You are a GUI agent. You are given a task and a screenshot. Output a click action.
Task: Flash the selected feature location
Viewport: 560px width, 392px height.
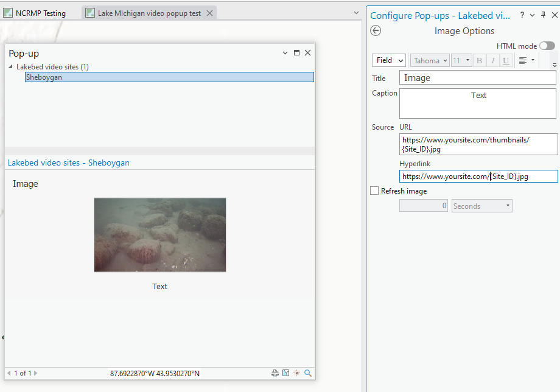click(296, 373)
